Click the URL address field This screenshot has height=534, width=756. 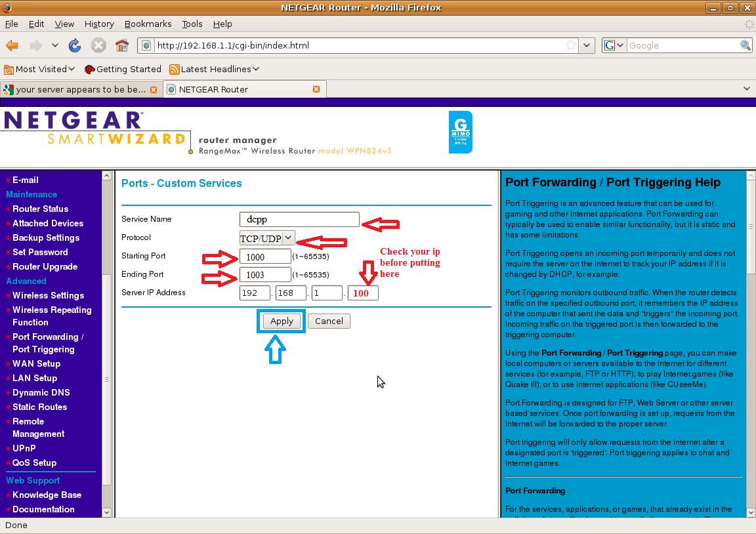(359, 45)
